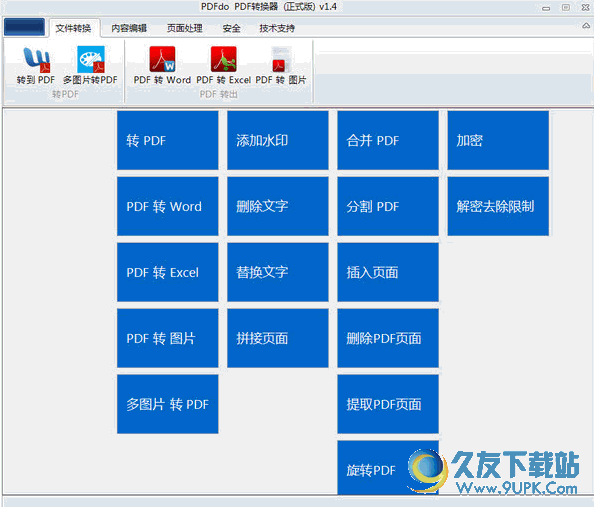Image resolution: width=594 pixels, height=507 pixels.
Task: Open the 合并 PDF tile
Action: [388, 140]
